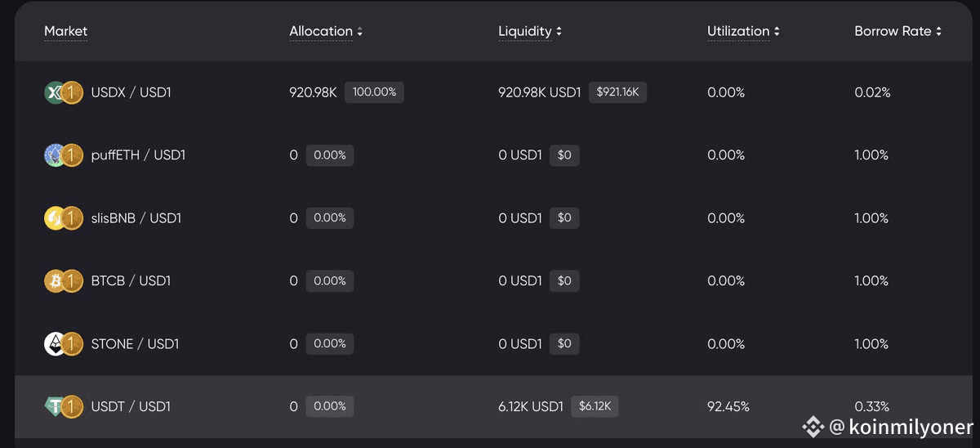The image size is (980, 448).
Task: Click the Utilization column header label
Action: (x=738, y=31)
